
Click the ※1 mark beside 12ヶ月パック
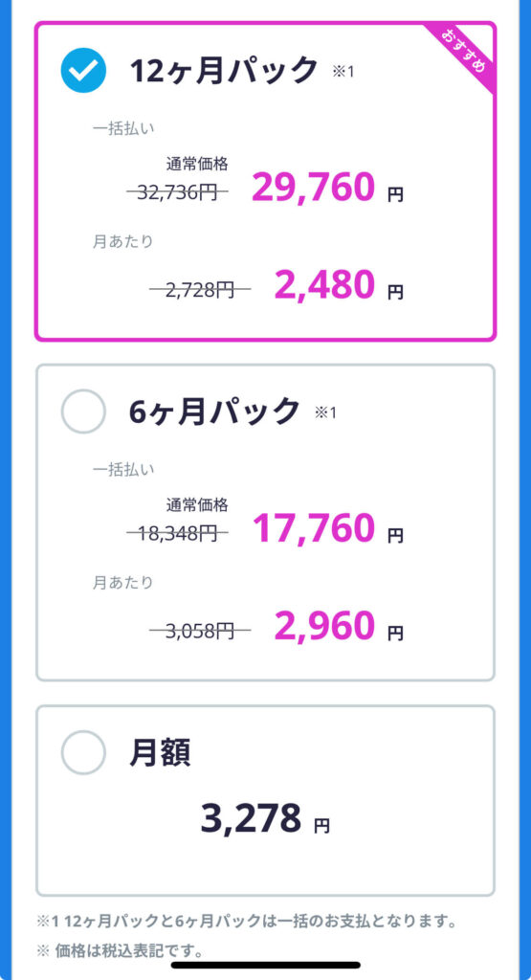tap(343, 72)
